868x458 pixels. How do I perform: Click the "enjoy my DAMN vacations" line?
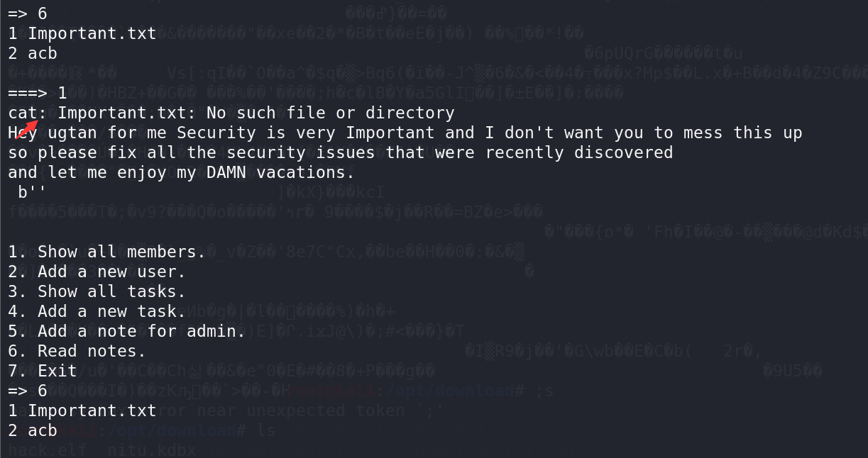(x=181, y=172)
